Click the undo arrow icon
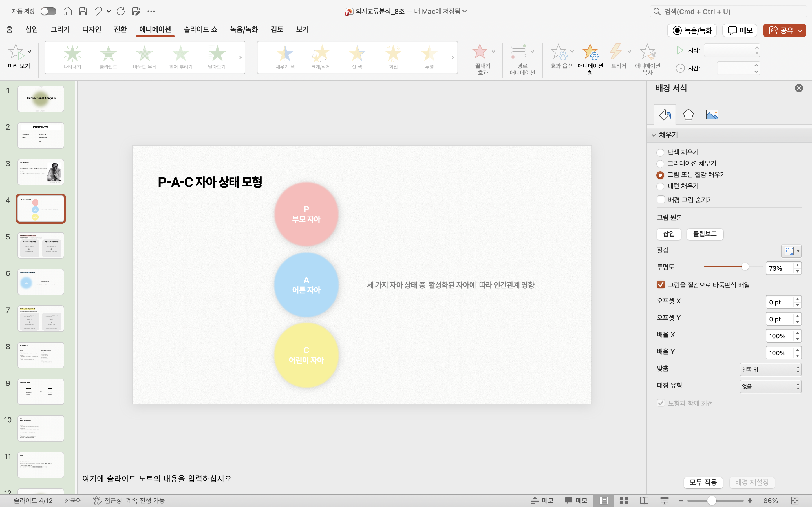Screen dimensions: 812x507 click(98, 11)
